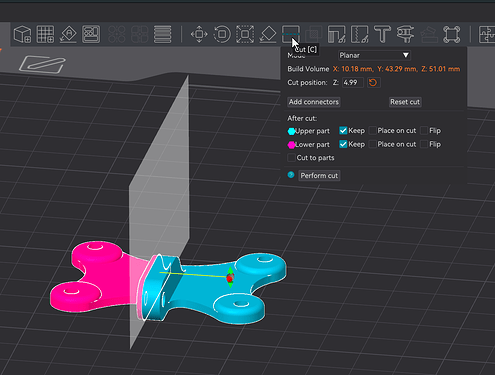This screenshot has height=375, width=495.
Task: Uncheck Keep for Upper part
Action: pos(343,130)
